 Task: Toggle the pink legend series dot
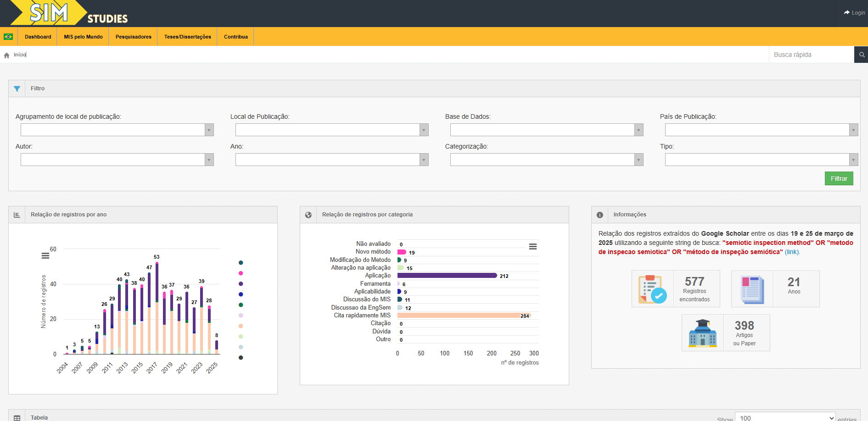241,273
